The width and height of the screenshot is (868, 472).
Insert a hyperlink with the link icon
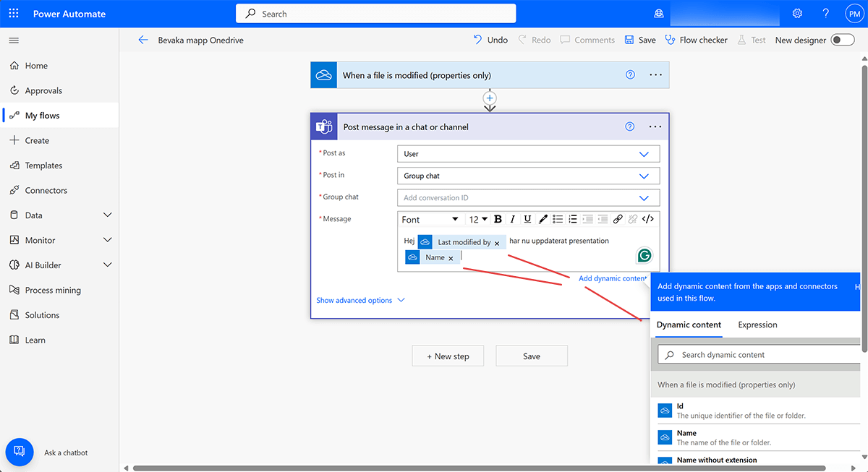click(618, 219)
